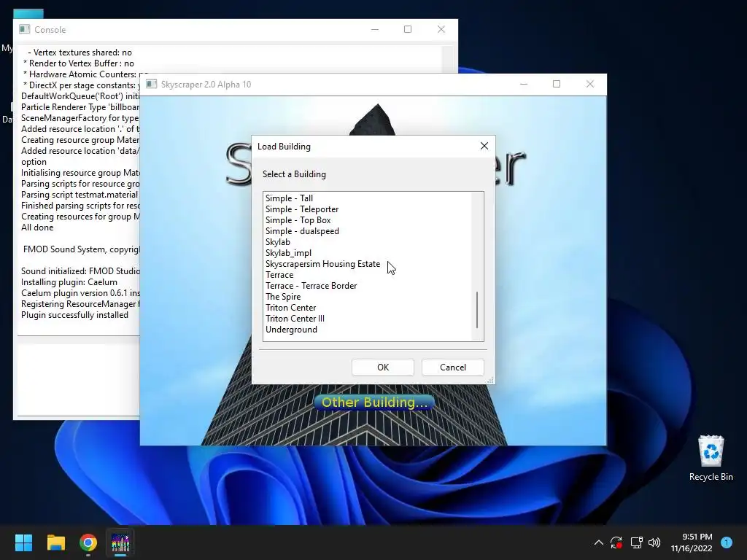
Task: Click 'Installing plugin: Caelum' console line
Action: coord(69,282)
